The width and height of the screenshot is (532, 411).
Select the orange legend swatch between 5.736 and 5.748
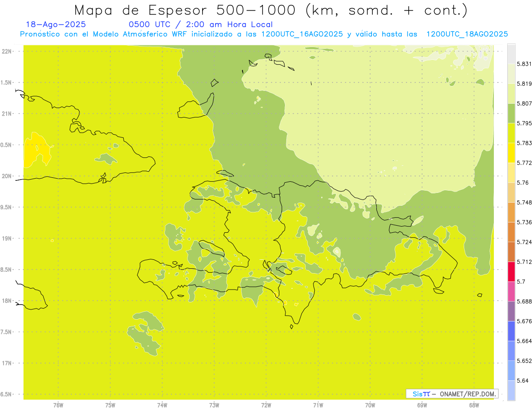511,212
